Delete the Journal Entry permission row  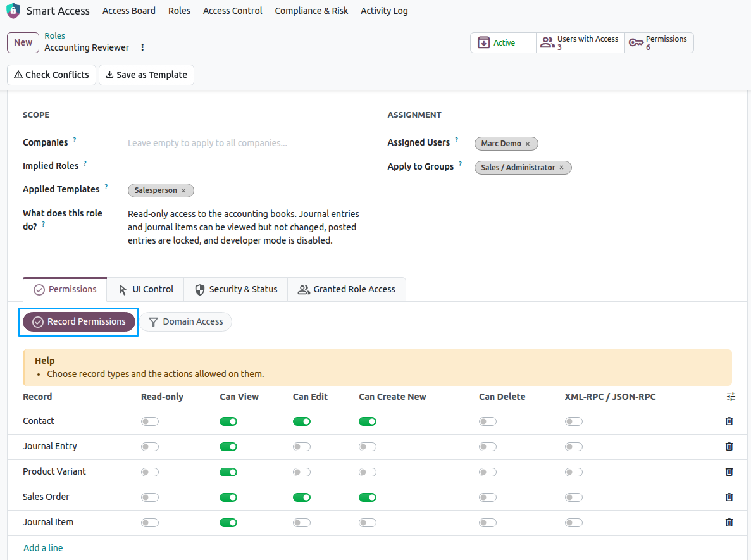click(729, 447)
